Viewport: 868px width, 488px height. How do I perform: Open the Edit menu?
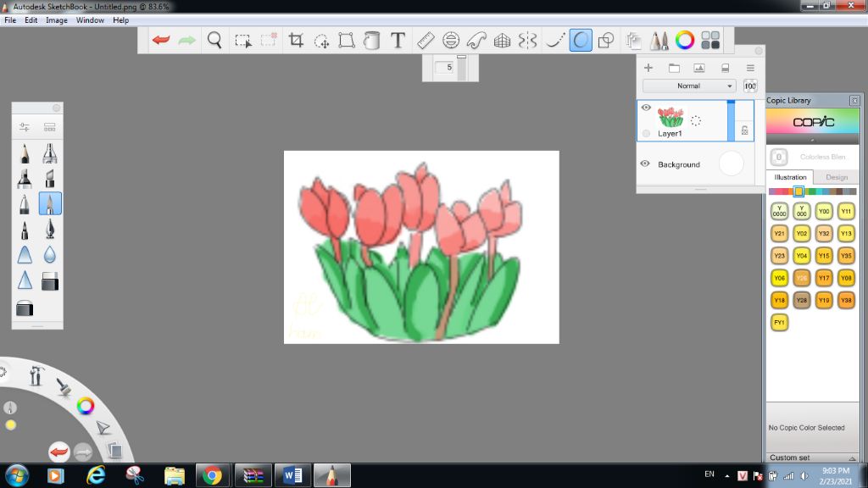click(31, 20)
